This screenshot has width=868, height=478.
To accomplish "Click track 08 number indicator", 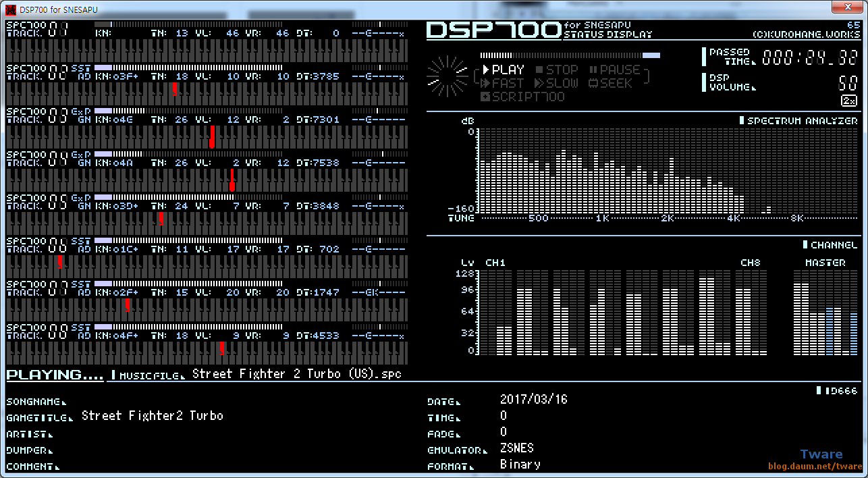I will click(58, 331).
